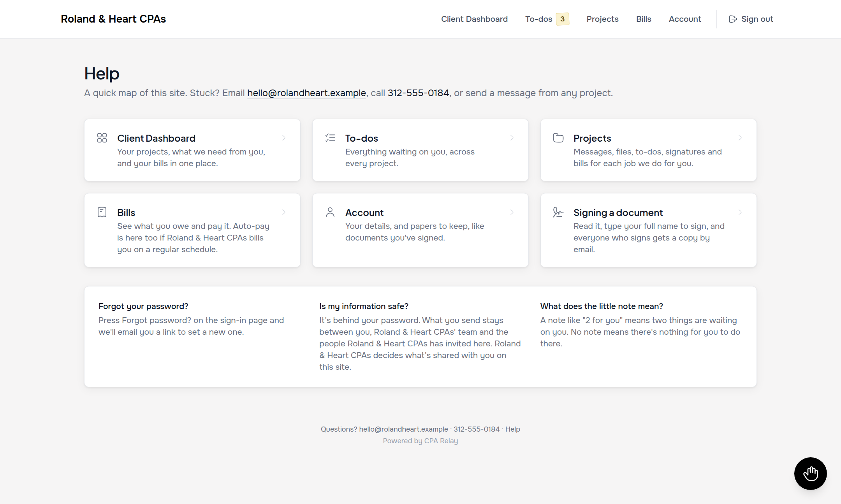The height and width of the screenshot is (504, 841).
Task: Open the To-dos card title
Action: click(362, 138)
